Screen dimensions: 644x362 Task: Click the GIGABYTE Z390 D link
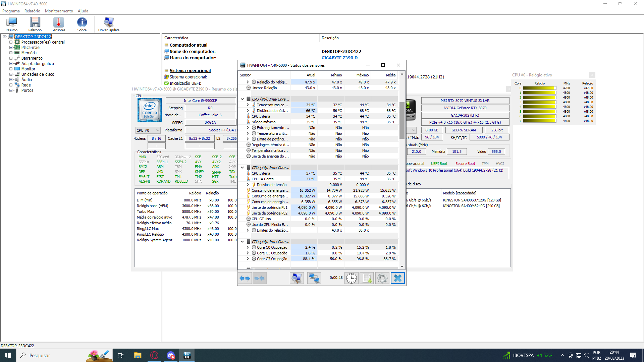click(x=339, y=58)
